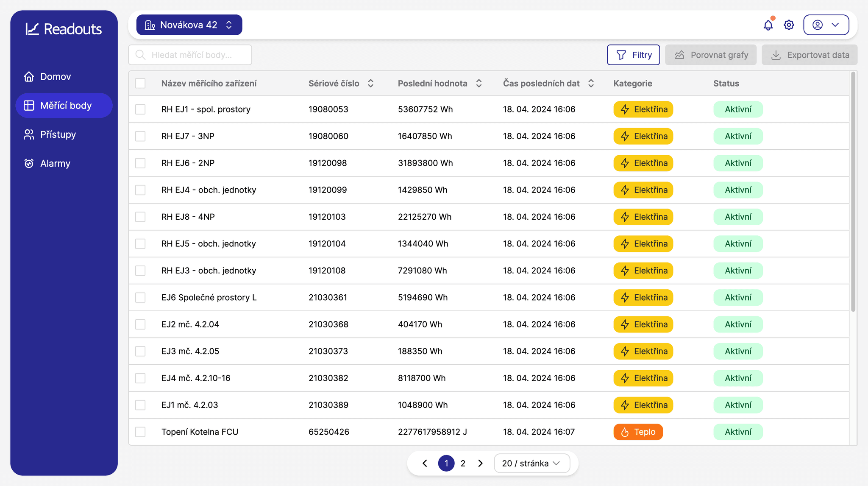Click the chart icon in Porovnat grafy

point(680,55)
